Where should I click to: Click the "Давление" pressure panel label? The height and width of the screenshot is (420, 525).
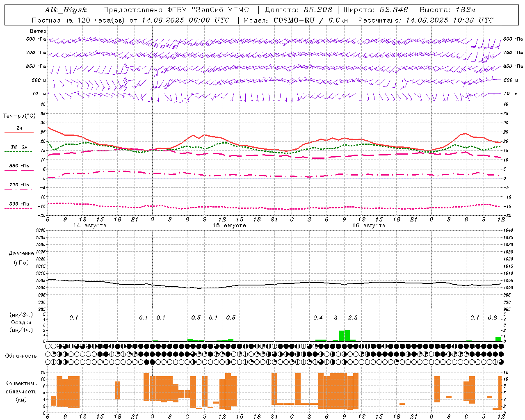coord(21,253)
